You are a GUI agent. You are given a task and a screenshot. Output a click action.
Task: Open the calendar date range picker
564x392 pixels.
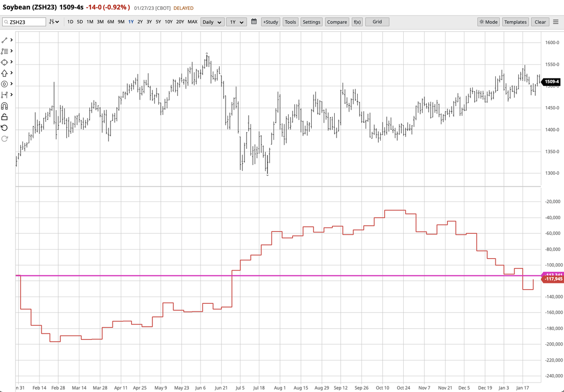pyautogui.click(x=254, y=22)
